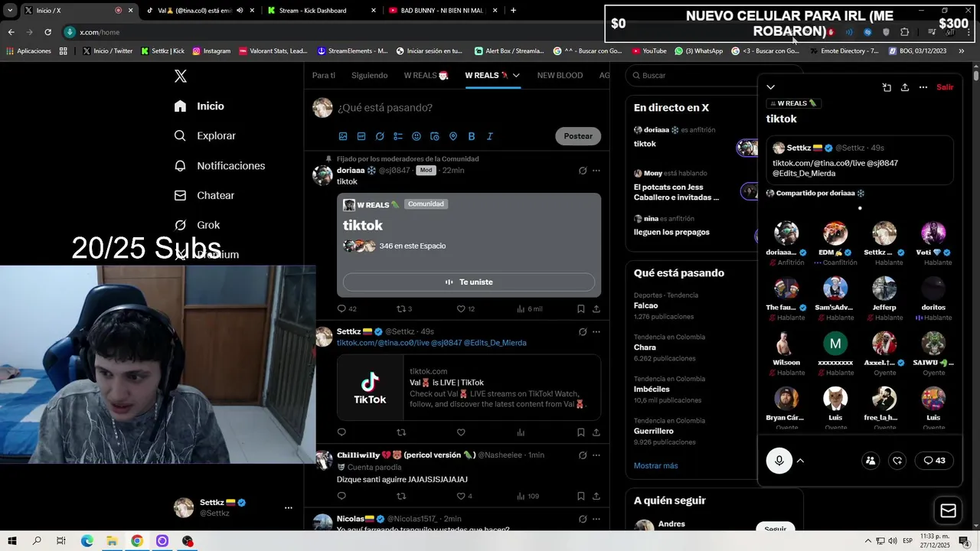Toggle the microphone in the Space
The width and height of the screenshot is (980, 551).
point(779,461)
